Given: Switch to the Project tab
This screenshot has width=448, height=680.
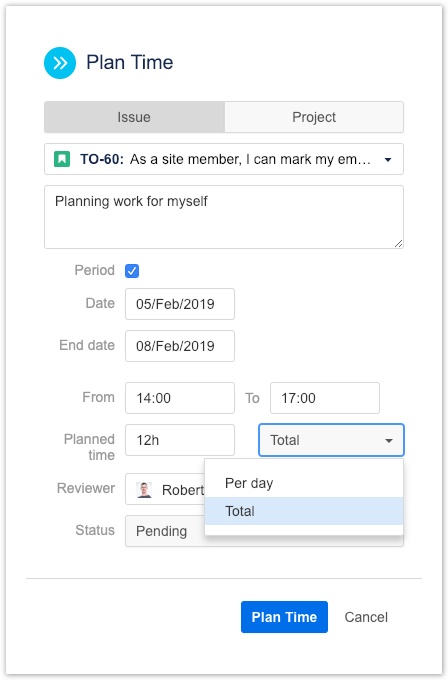Looking at the screenshot, I should [314, 117].
